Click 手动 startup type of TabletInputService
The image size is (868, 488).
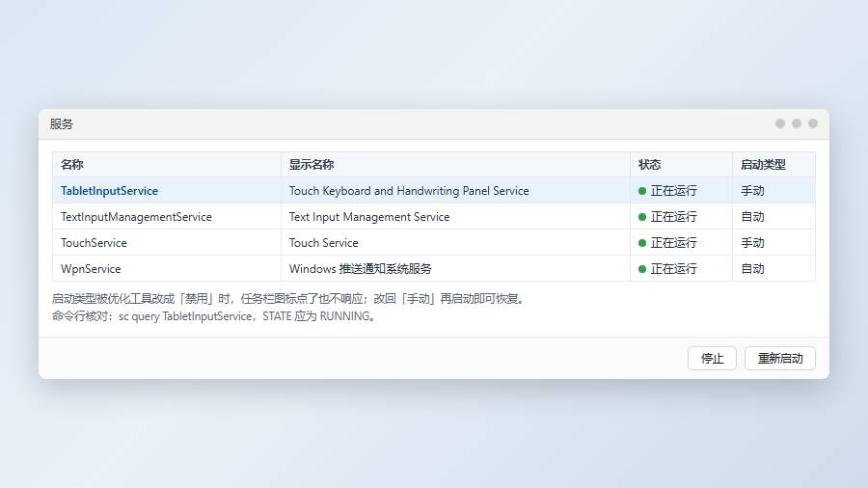[752, 191]
